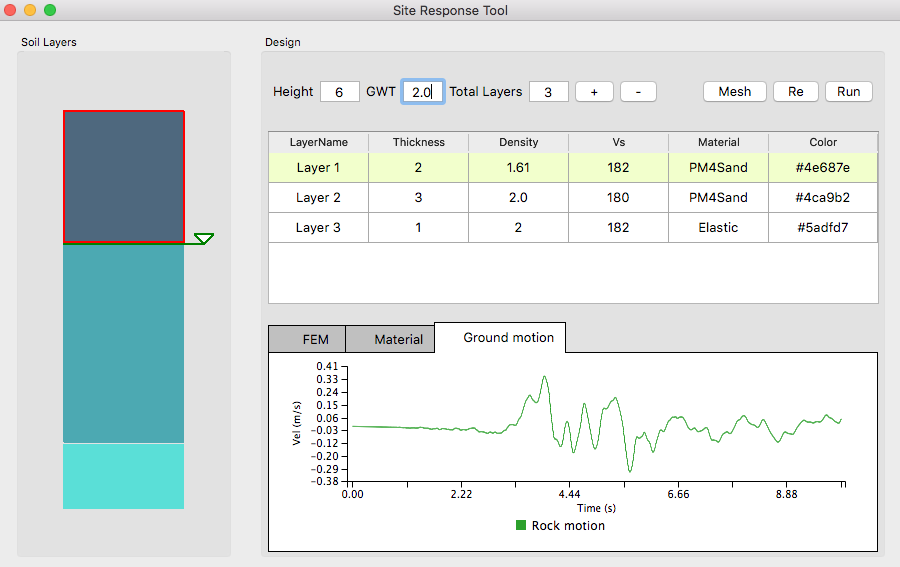
Task: Click the Density column header
Action: (518, 142)
